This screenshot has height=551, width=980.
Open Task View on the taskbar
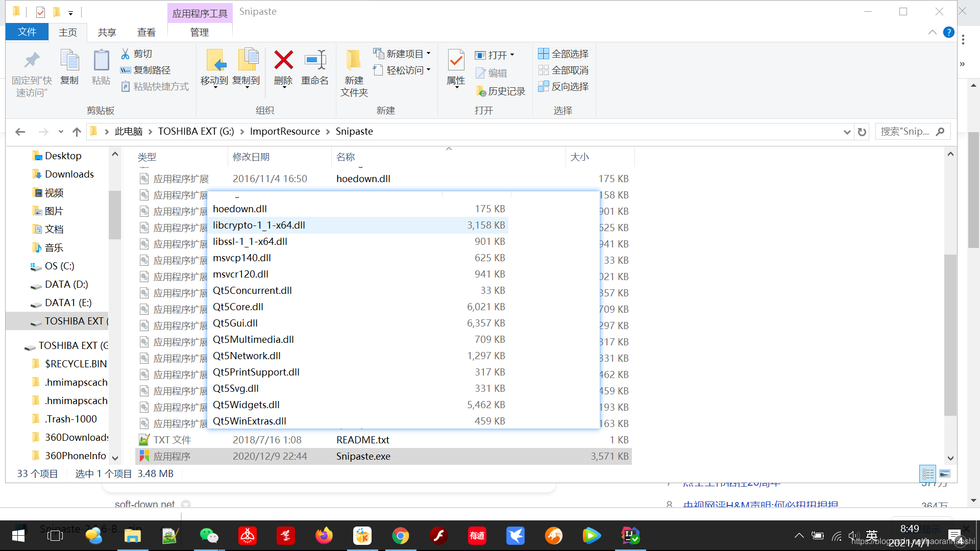[55, 536]
